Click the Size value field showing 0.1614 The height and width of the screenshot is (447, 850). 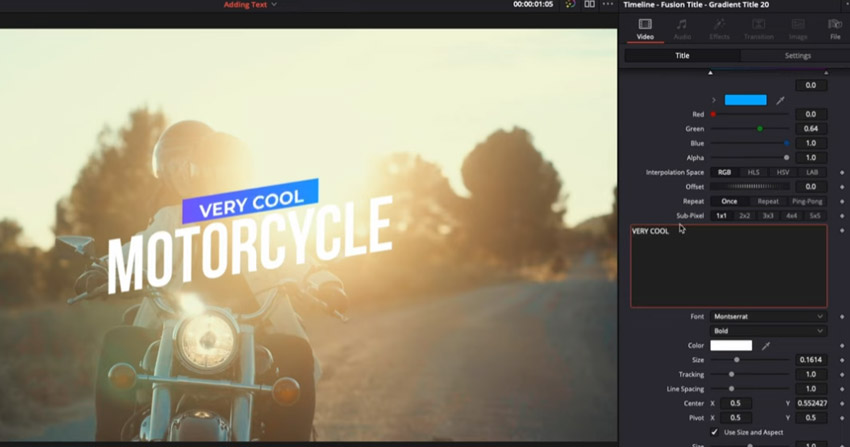pos(810,360)
